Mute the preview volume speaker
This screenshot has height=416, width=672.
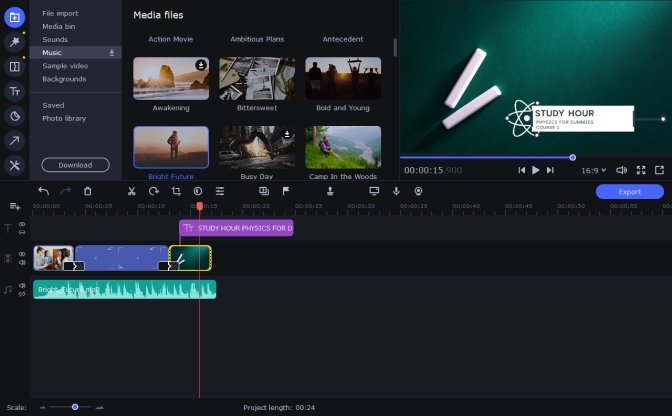pyautogui.click(x=621, y=170)
